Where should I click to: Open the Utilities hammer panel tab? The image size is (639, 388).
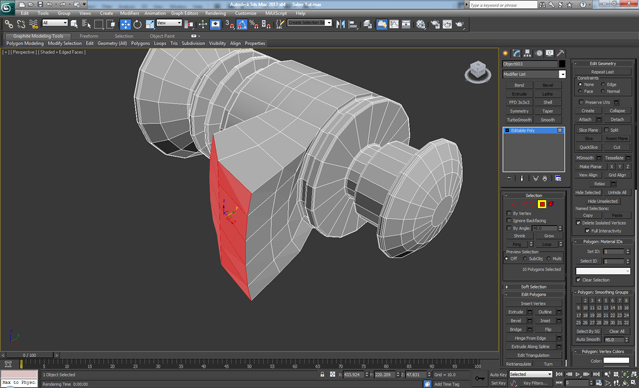pos(561,53)
